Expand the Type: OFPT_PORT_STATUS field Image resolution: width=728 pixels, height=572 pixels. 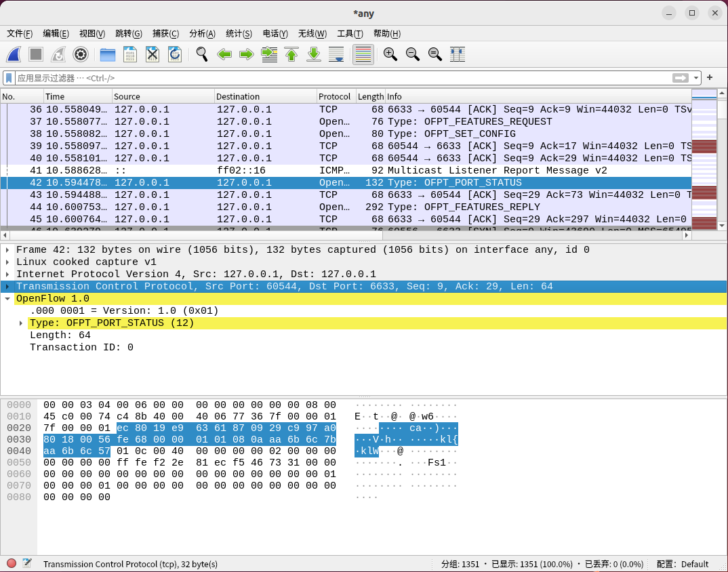(x=22, y=323)
